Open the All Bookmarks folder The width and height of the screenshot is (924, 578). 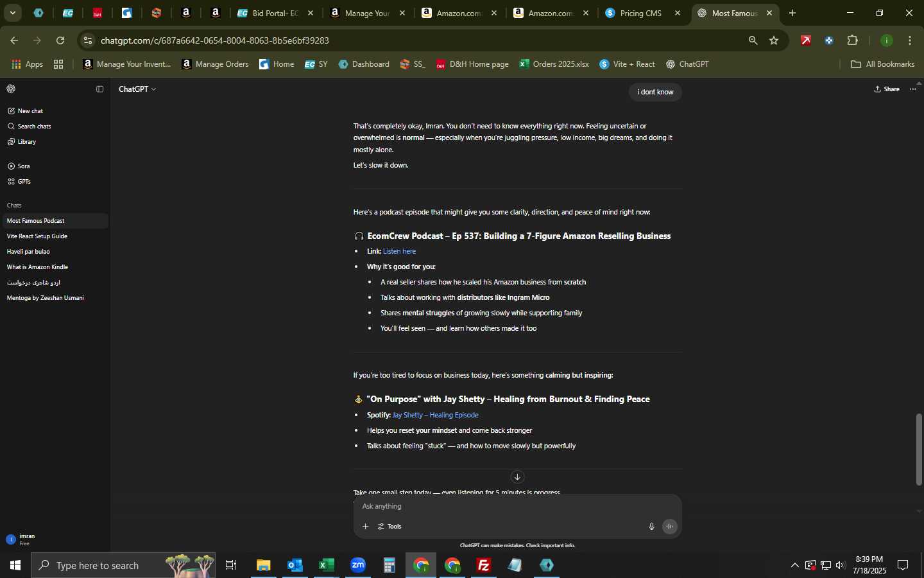882,64
